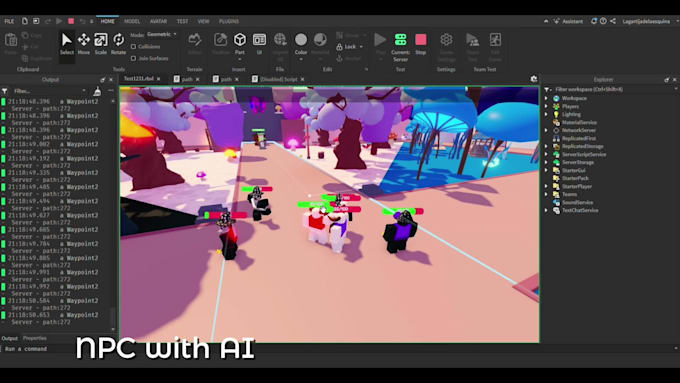Expand the Players node
This screenshot has height=383, width=680.
(x=546, y=106)
